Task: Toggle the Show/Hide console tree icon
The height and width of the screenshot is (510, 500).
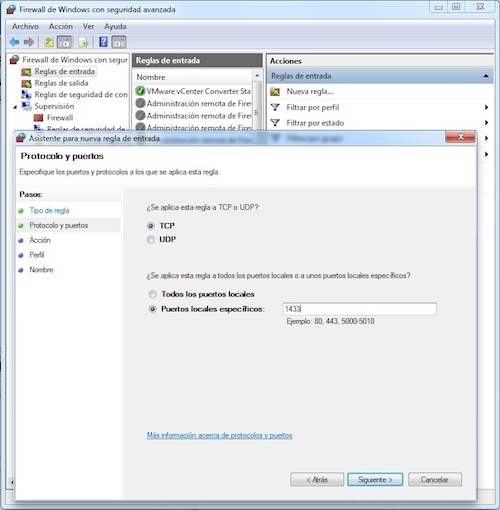Action: (x=64, y=42)
